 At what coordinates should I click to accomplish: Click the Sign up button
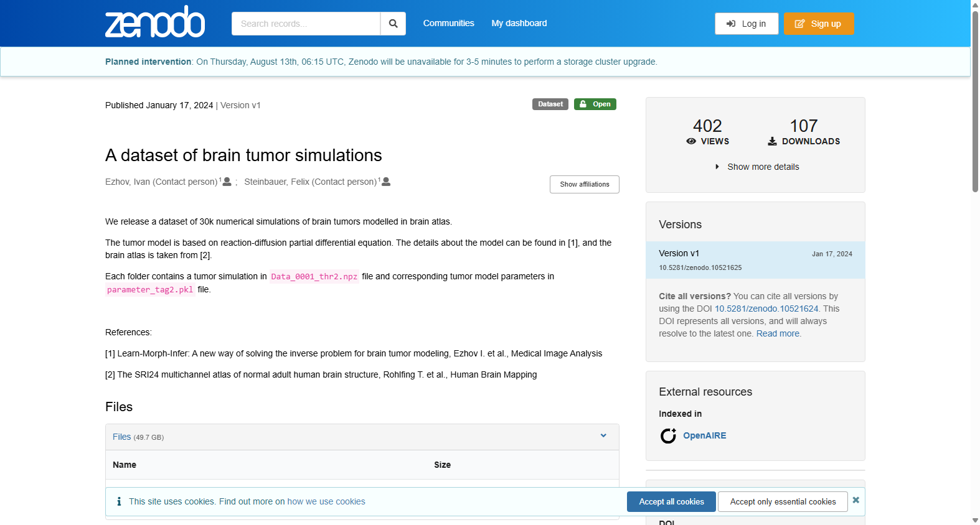coord(819,24)
